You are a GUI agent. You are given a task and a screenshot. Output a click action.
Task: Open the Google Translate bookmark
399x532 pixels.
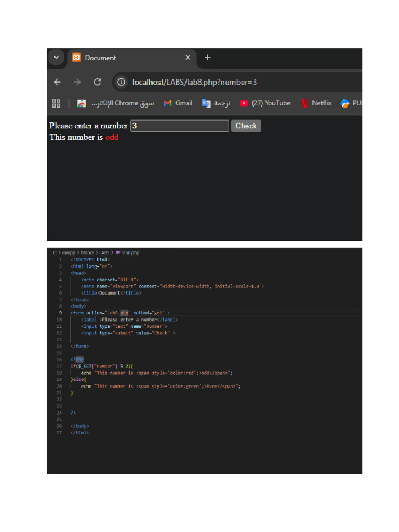[216, 103]
